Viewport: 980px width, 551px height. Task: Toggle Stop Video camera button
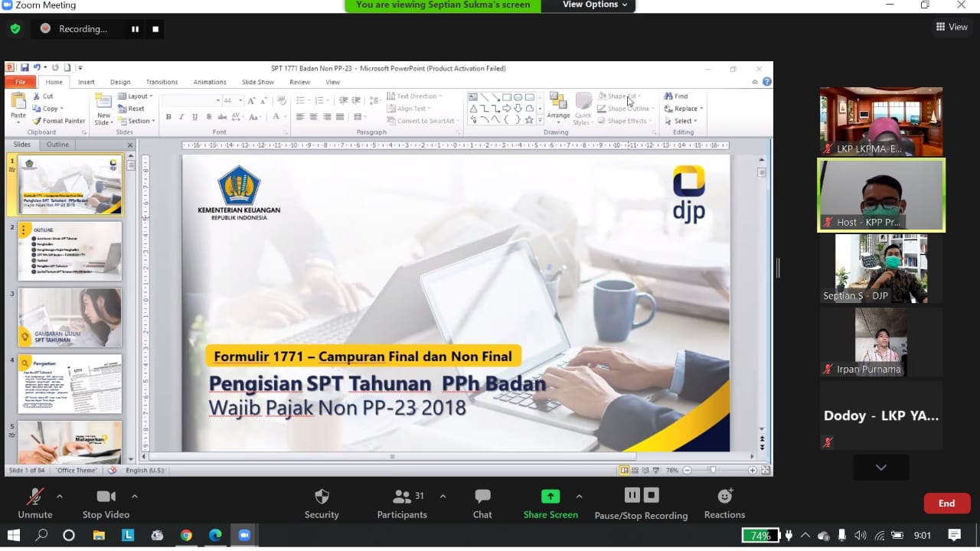coord(106,497)
